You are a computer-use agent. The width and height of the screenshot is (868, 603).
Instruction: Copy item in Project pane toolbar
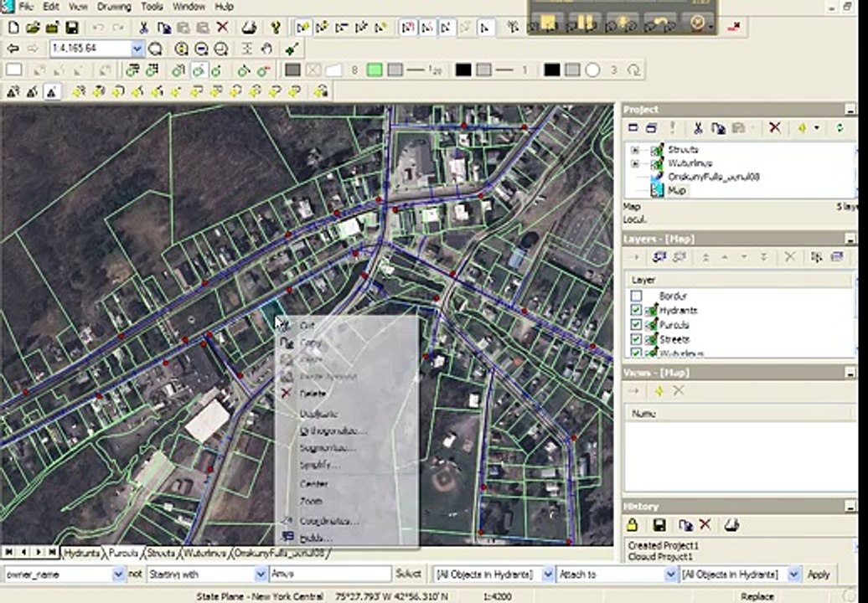(x=719, y=128)
